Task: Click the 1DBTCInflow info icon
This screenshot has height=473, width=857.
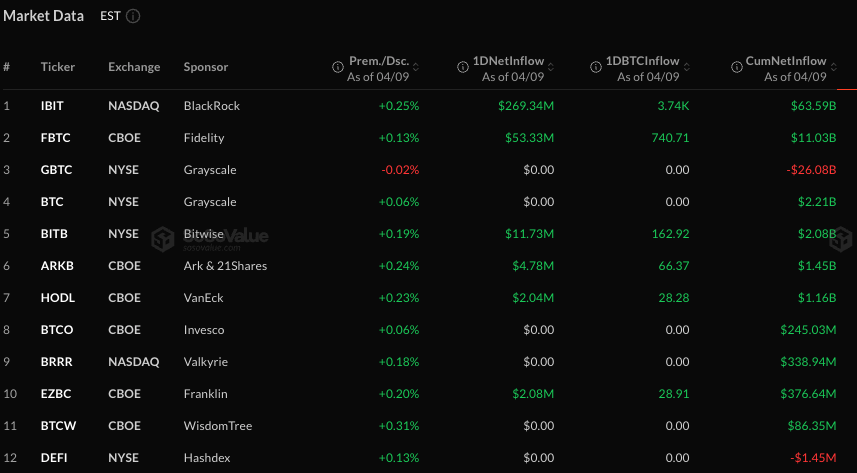Action: [x=596, y=67]
